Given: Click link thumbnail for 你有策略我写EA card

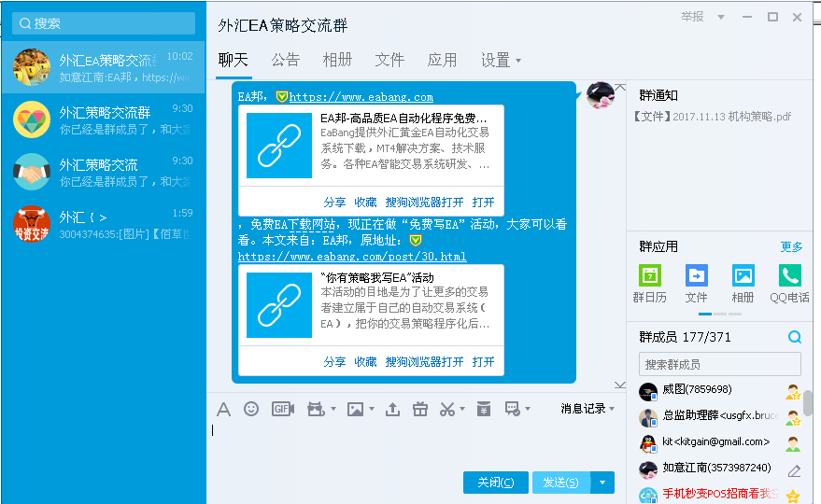Looking at the screenshot, I should 279,305.
